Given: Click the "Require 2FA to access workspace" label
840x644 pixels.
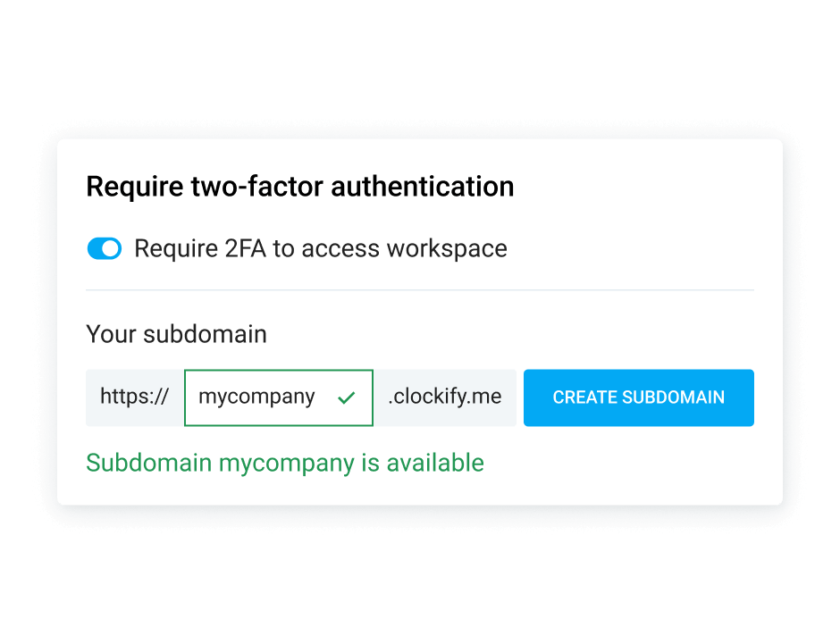Looking at the screenshot, I should [x=320, y=248].
